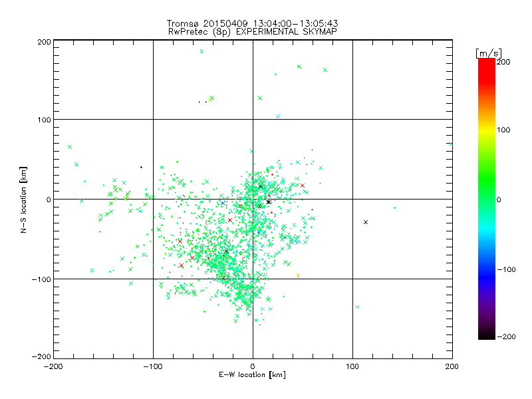Click the y-axis tick label -200

click(41, 356)
